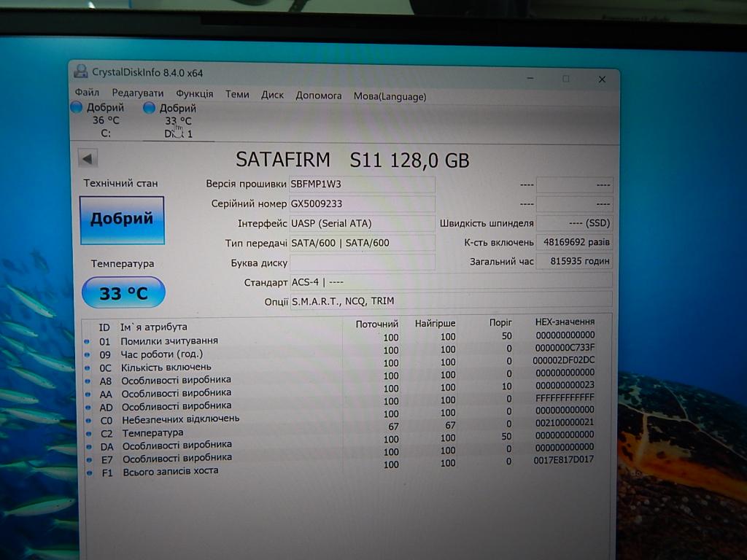The height and width of the screenshot is (560, 747).
Task: Click the Найгірше column header
Action: coord(435,323)
